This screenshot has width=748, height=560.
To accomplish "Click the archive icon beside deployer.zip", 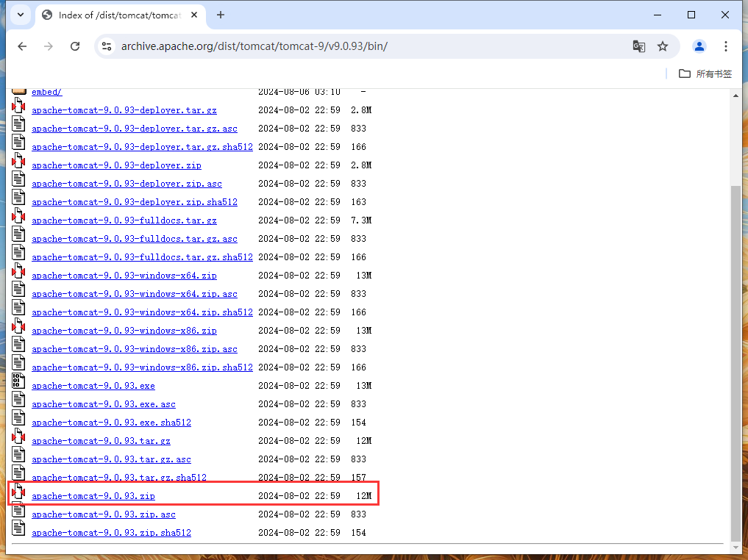I will click(x=18, y=161).
